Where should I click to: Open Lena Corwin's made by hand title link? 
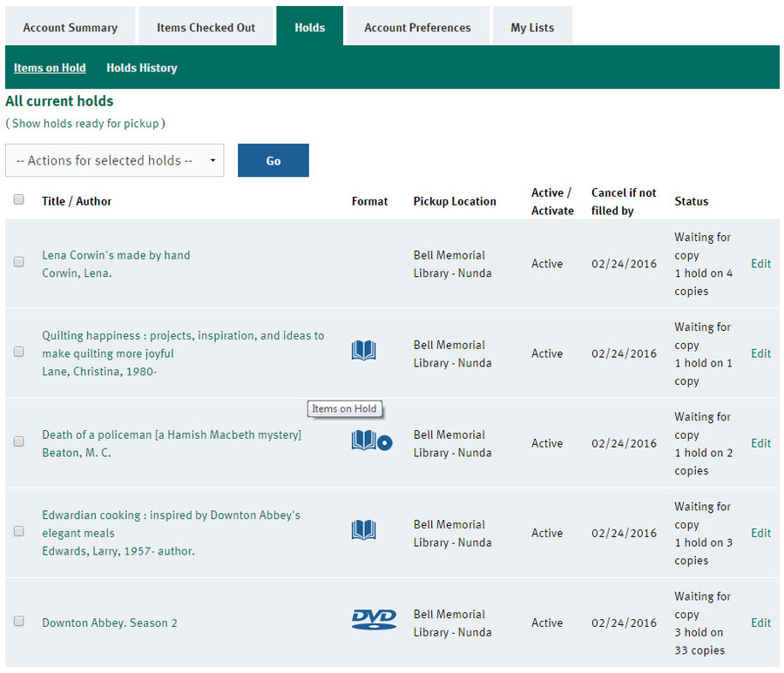(116, 255)
